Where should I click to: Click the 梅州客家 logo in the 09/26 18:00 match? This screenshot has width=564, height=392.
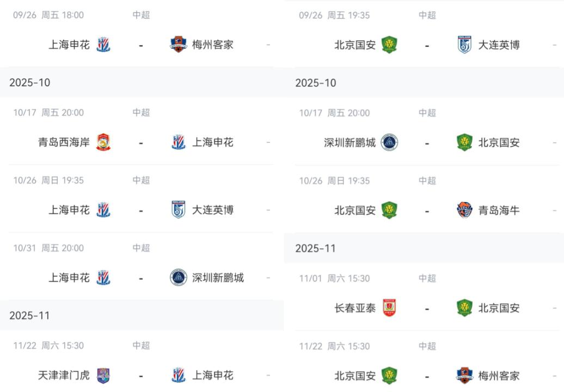[x=179, y=45]
